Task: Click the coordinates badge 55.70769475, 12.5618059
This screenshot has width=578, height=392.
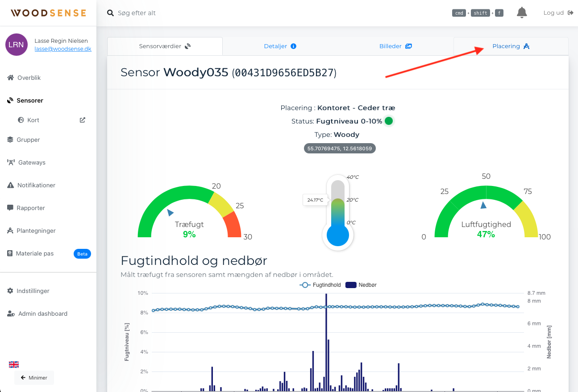Action: pos(340,148)
